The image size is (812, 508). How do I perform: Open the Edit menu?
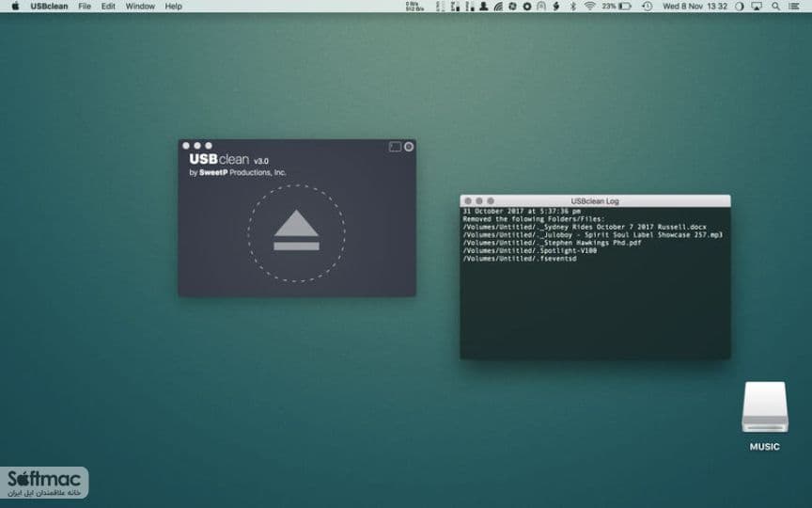click(108, 7)
